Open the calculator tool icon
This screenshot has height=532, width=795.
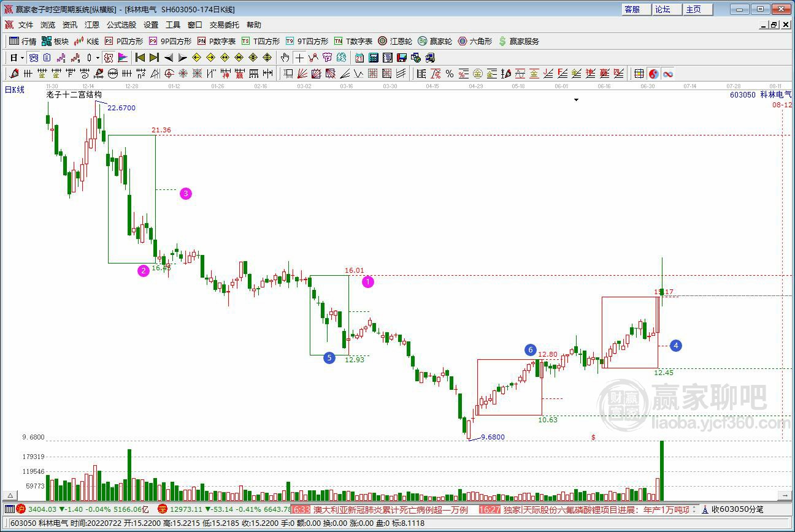coord(374,58)
